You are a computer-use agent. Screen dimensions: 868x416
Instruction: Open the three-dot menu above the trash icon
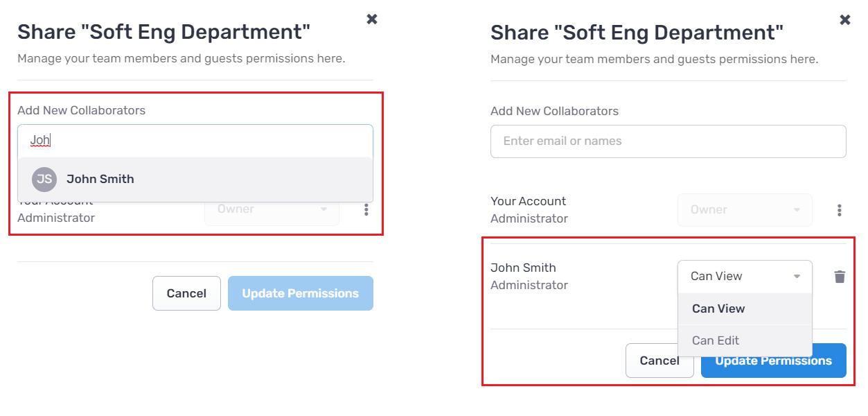click(x=840, y=210)
